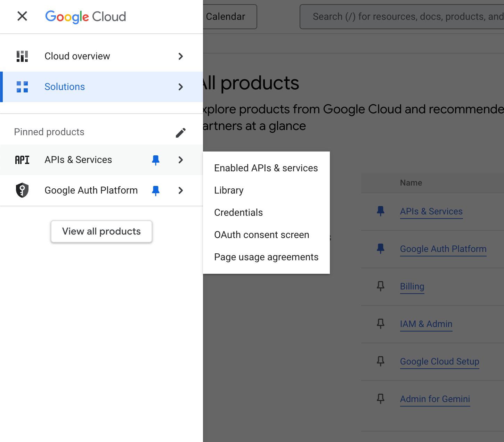This screenshot has width=504, height=442.
Task: Click the All products page heading
Action: (x=251, y=83)
